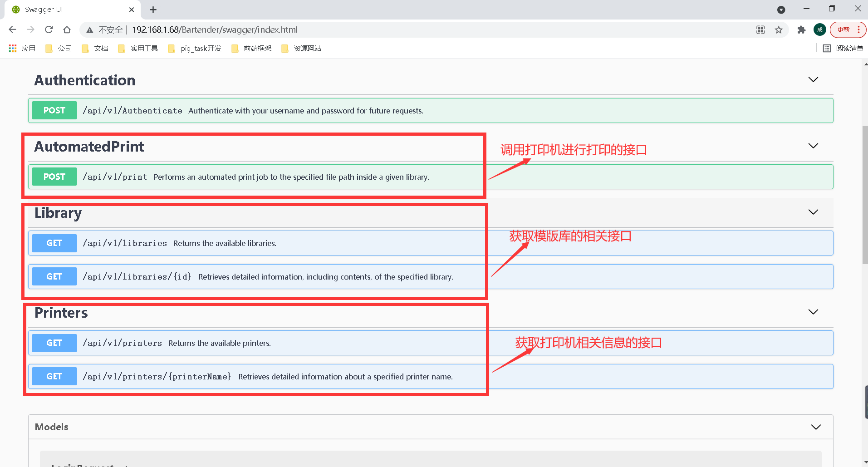Open the 文档 bookmark folder
This screenshot has width=868, height=467.
95,48
